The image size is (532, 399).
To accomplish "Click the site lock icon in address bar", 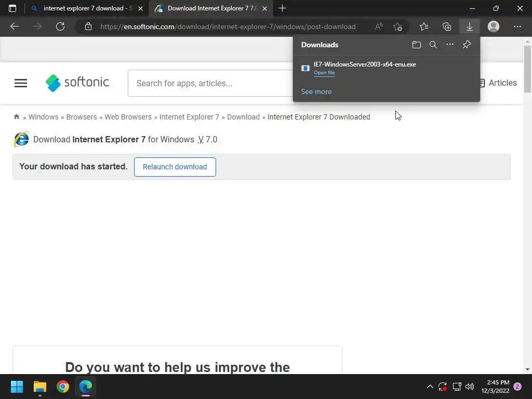I will (88, 26).
